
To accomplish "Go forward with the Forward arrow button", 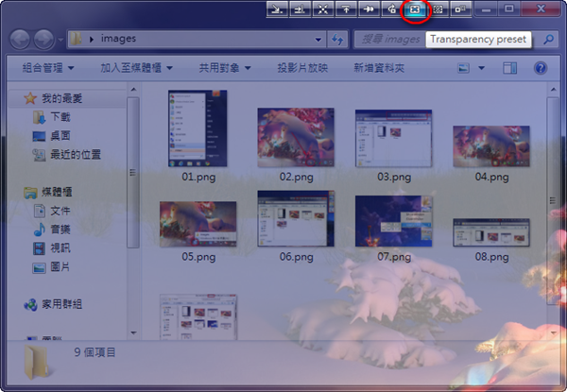I will coord(43,39).
